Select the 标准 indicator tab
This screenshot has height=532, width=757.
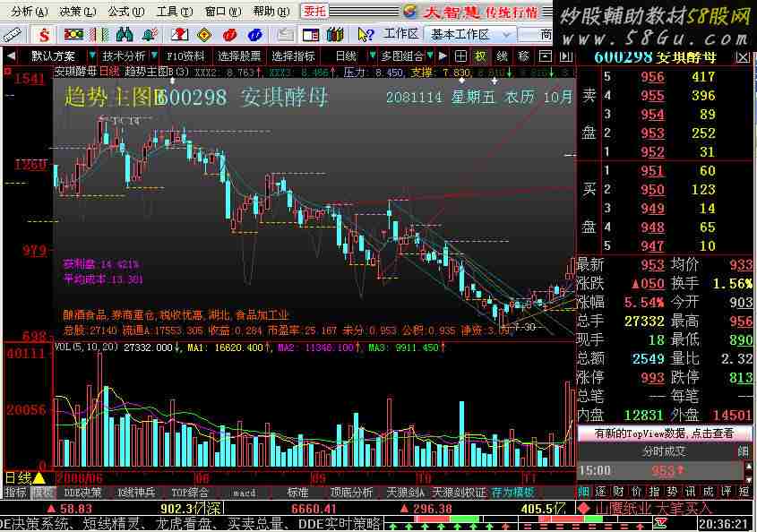[x=297, y=493]
